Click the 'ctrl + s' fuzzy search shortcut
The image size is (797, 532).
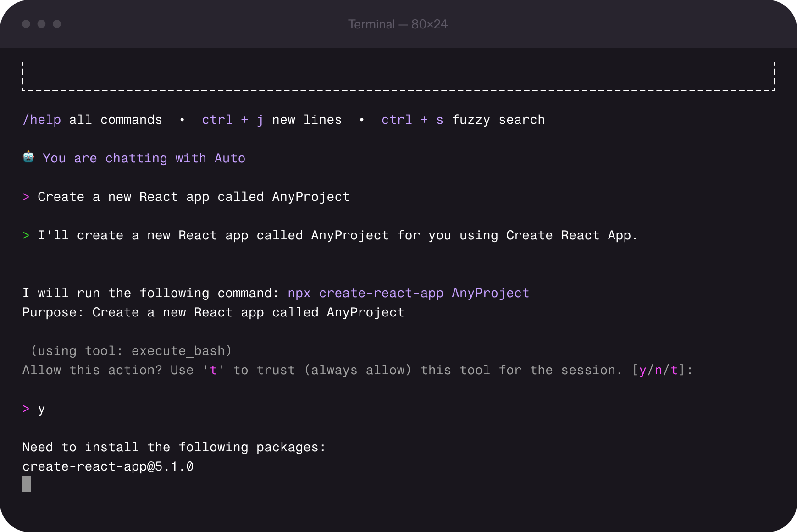pyautogui.click(x=412, y=120)
